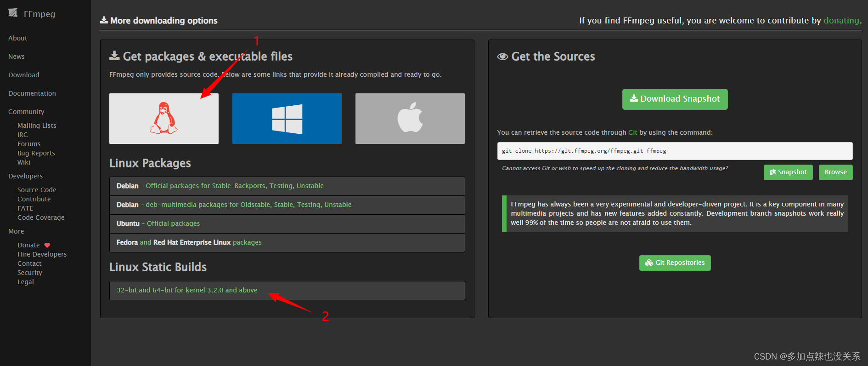Click the Download Snapshot button
Viewport: 868px width, 366px height.
675,99
